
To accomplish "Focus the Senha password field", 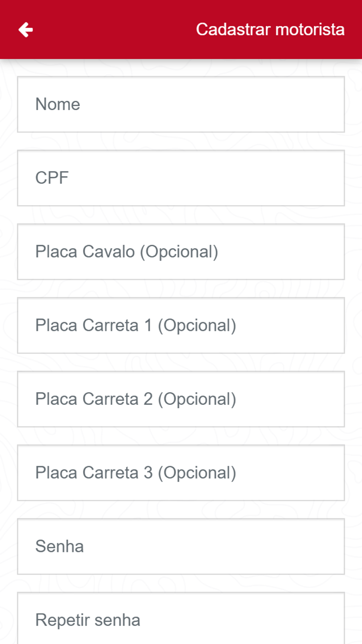I will [181, 547].
